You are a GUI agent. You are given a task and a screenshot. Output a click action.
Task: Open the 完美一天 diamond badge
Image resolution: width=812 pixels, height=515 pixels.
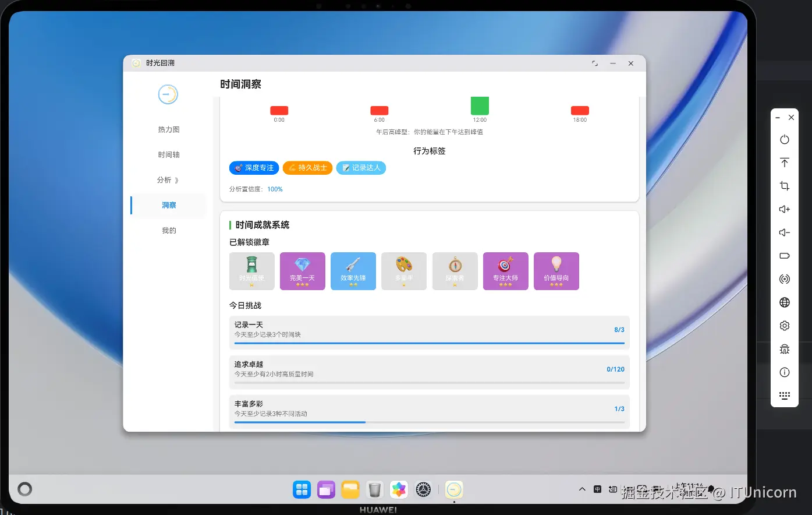(303, 271)
